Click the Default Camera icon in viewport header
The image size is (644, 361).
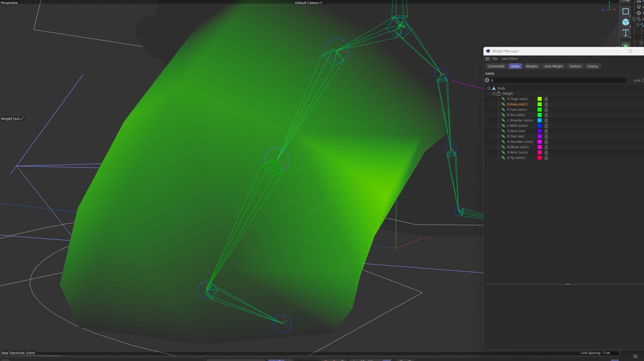pyautogui.click(x=321, y=3)
